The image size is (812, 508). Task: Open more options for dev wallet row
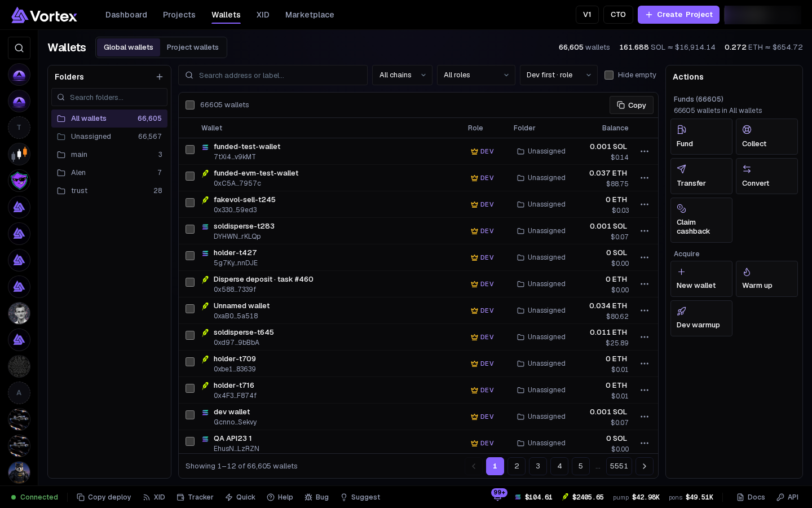tap(645, 417)
